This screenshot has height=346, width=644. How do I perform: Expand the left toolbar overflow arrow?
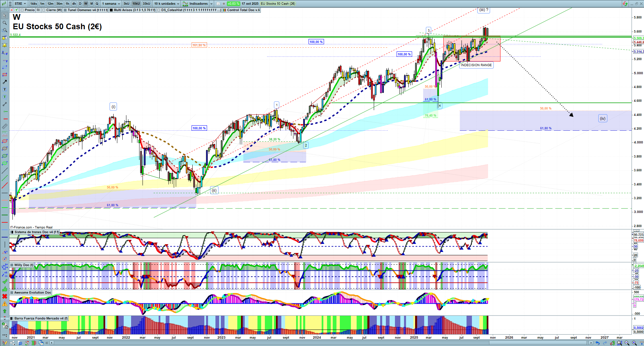(5, 318)
